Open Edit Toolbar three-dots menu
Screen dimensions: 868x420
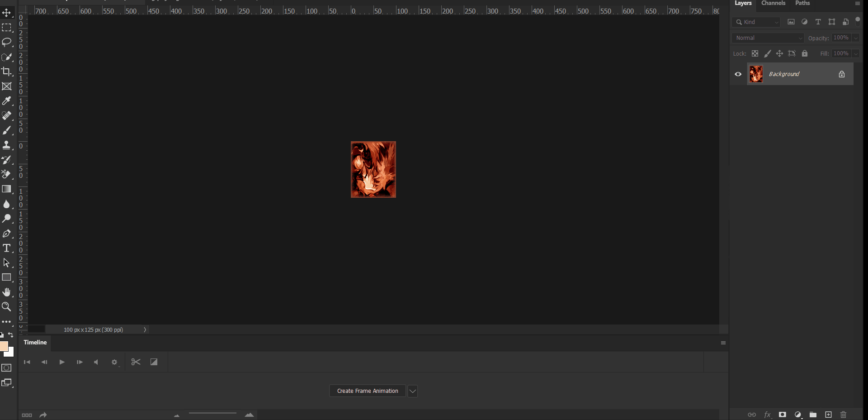coord(6,322)
